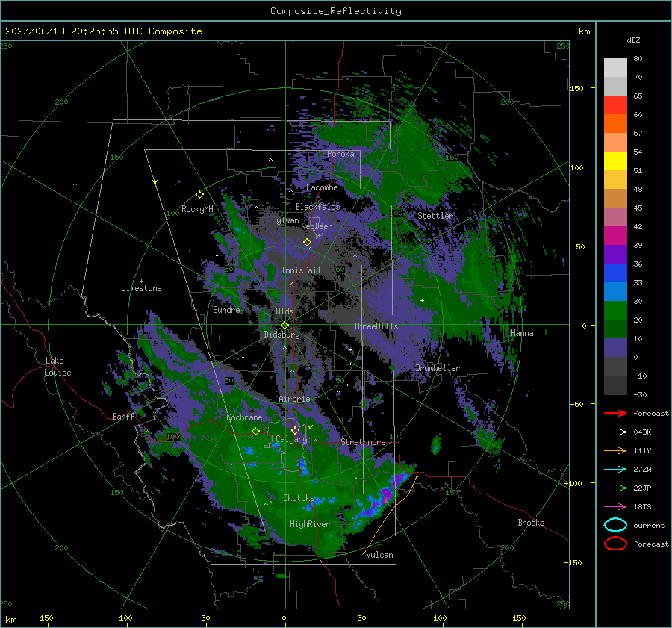Click the magenta 18TS arrow legend icon
Viewport: 672px width, 628px height.
coord(615,507)
